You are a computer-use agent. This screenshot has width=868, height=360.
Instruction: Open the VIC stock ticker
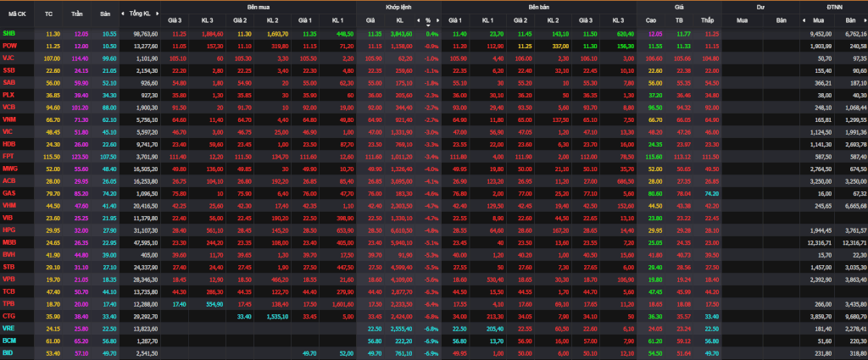click(x=8, y=131)
